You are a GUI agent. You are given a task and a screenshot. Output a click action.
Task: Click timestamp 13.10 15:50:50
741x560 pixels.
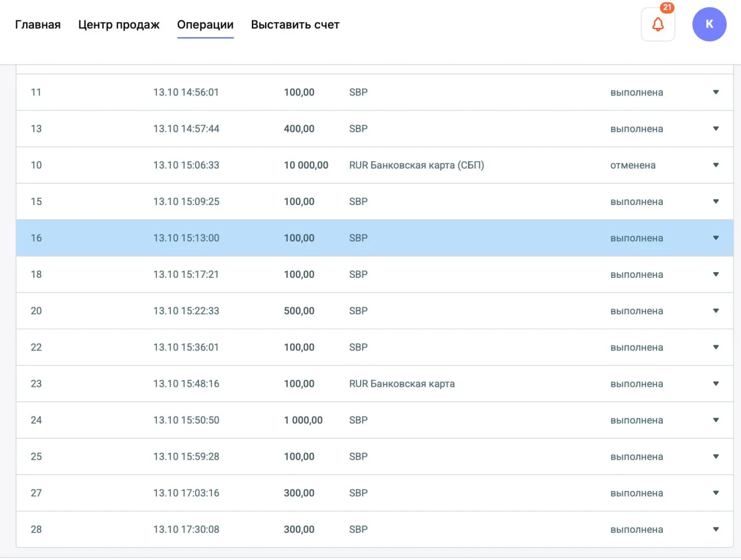pyautogui.click(x=186, y=420)
